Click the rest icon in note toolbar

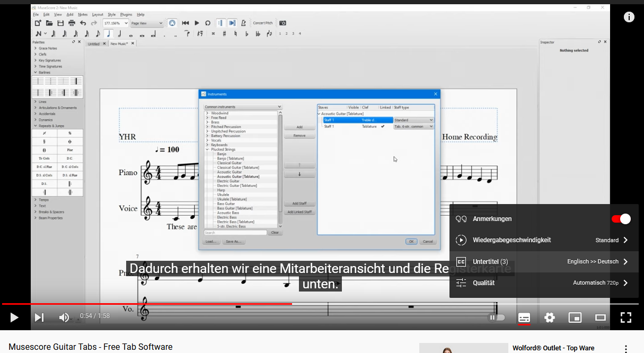[x=199, y=33]
